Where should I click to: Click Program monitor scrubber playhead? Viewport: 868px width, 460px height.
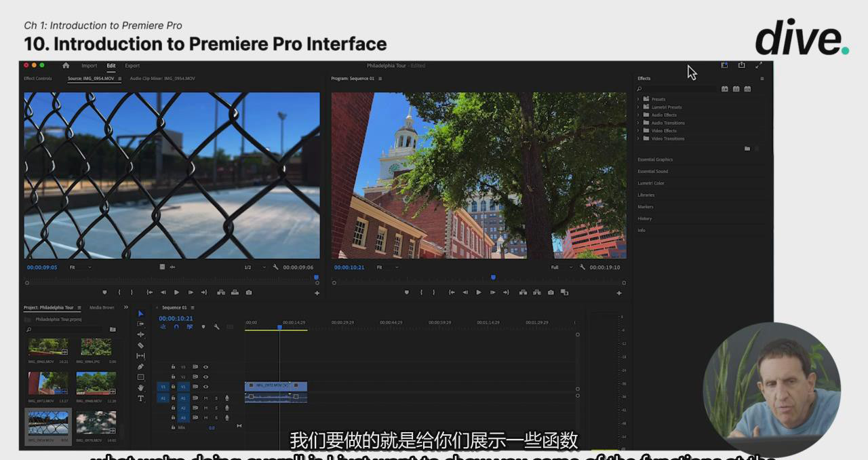(493, 277)
